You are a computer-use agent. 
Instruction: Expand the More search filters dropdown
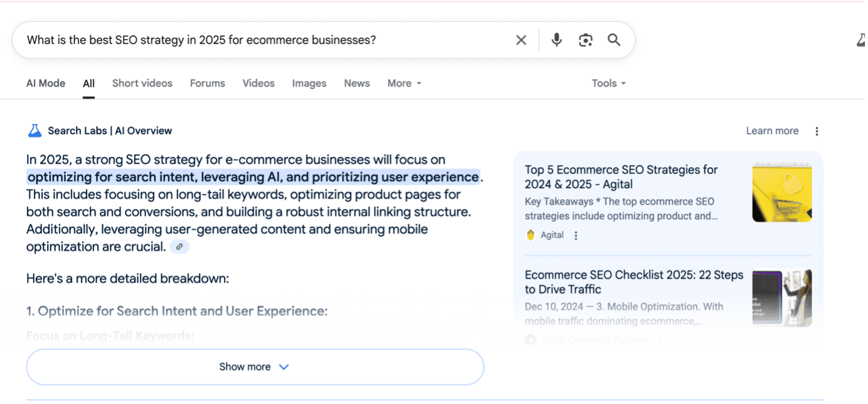(405, 83)
